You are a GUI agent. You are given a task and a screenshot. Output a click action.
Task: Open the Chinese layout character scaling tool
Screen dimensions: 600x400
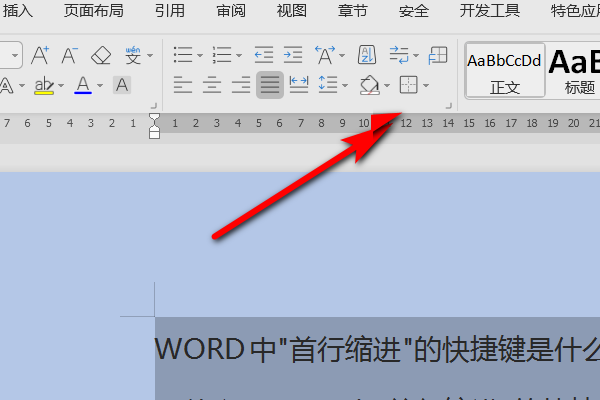coord(325,55)
